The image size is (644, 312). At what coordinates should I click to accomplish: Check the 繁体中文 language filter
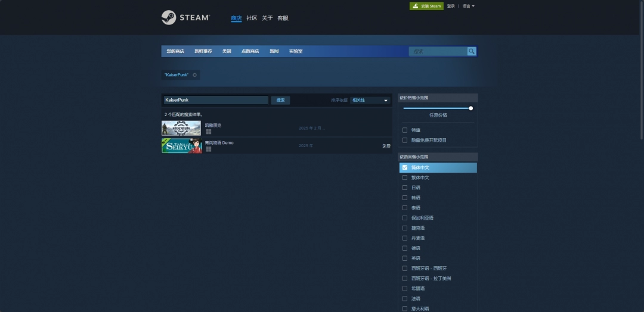[x=405, y=177]
